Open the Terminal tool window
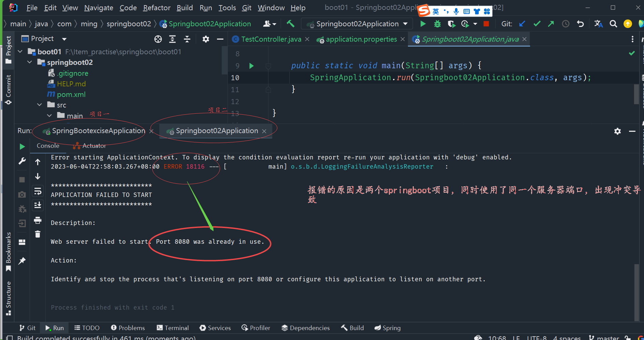This screenshot has height=340, width=644. (173, 328)
